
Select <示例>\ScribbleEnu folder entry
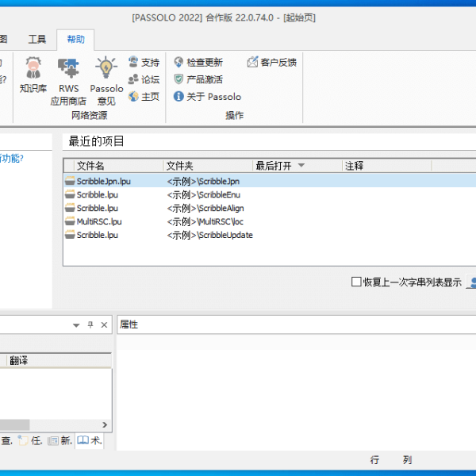point(203,194)
